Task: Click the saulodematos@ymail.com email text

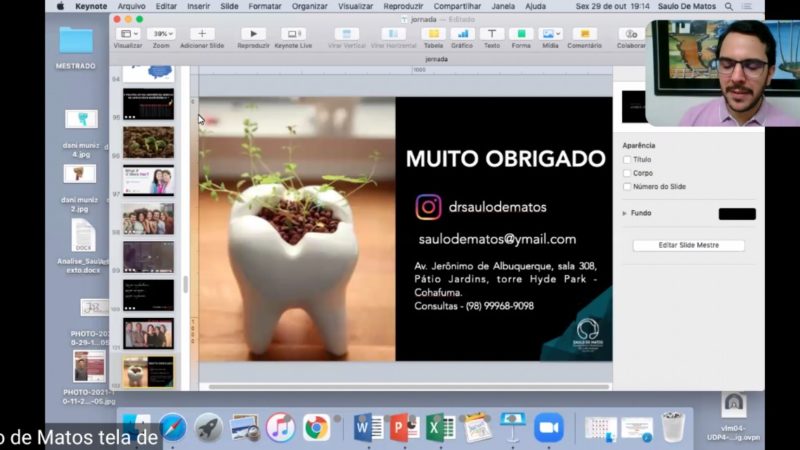Action: pyautogui.click(x=497, y=239)
